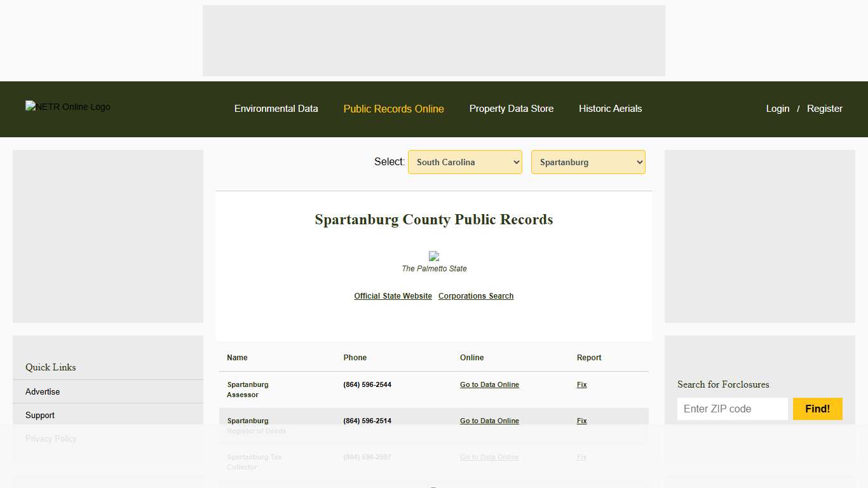Open the Advertise page
This screenshot has height=488, width=868.
(42, 391)
